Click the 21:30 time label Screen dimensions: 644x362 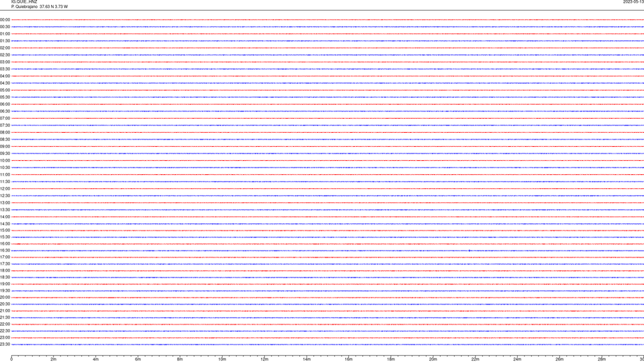click(5, 318)
